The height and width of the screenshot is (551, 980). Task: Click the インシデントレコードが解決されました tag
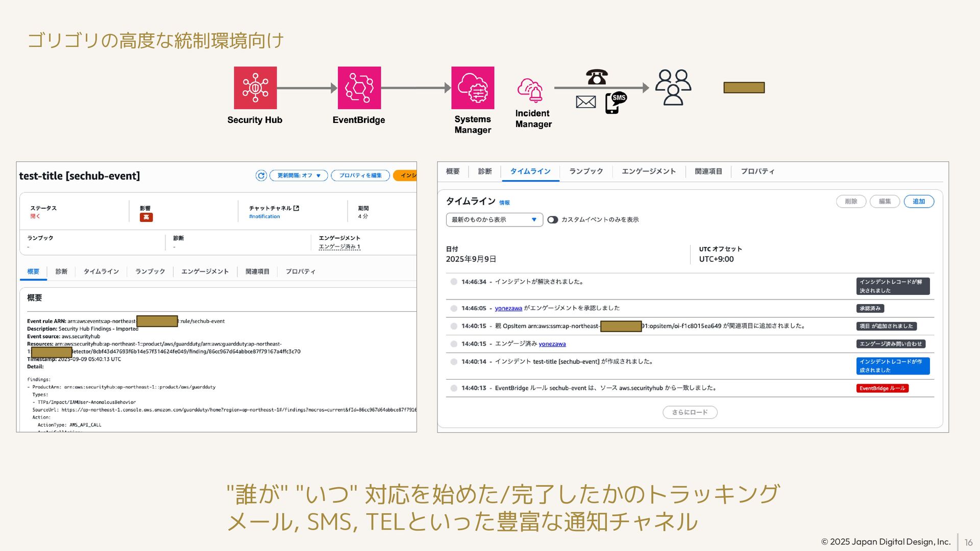(893, 286)
